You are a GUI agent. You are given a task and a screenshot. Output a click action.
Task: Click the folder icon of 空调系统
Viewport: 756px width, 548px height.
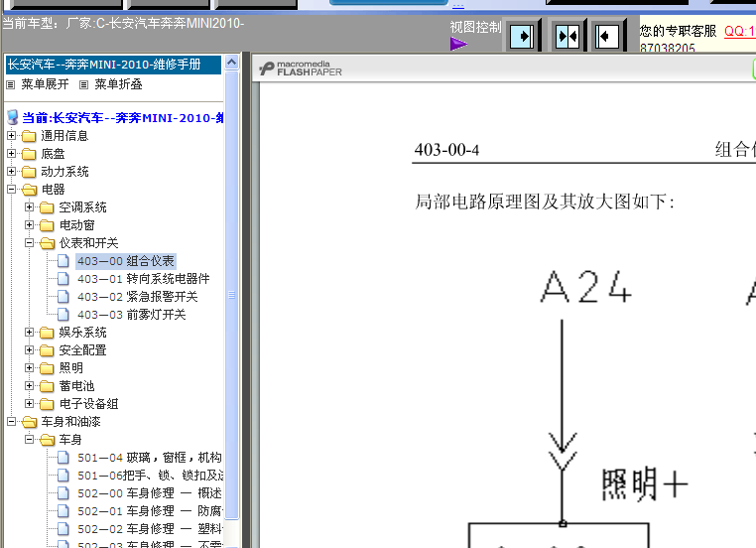pyautogui.click(x=47, y=207)
